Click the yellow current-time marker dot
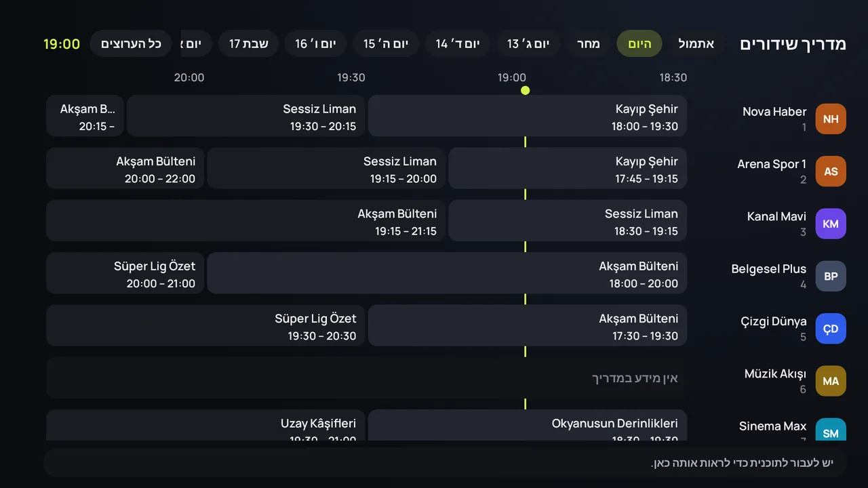868x488 pixels. point(525,90)
